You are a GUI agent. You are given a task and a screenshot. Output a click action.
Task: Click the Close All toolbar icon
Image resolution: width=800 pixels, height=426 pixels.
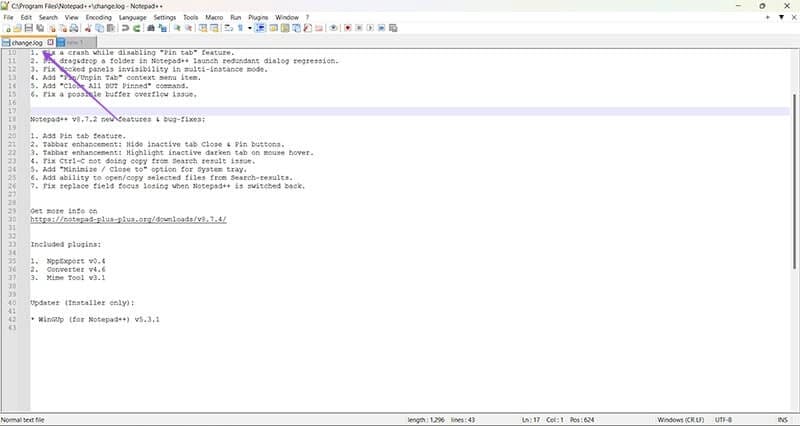pyautogui.click(x=63, y=28)
